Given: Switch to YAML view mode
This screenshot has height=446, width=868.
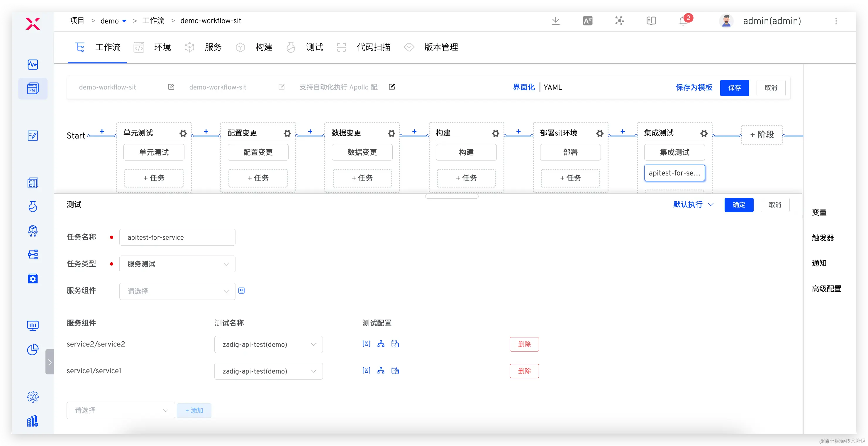Looking at the screenshot, I should 552,87.
